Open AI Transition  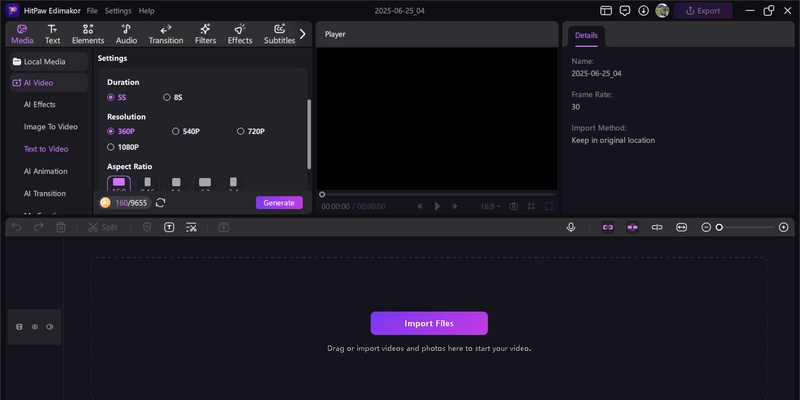45,193
